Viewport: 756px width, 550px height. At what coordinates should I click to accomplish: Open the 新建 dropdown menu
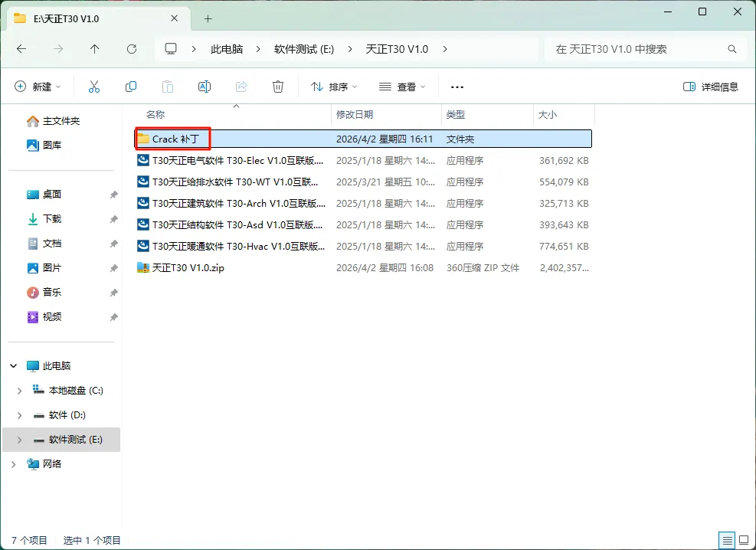tap(38, 87)
